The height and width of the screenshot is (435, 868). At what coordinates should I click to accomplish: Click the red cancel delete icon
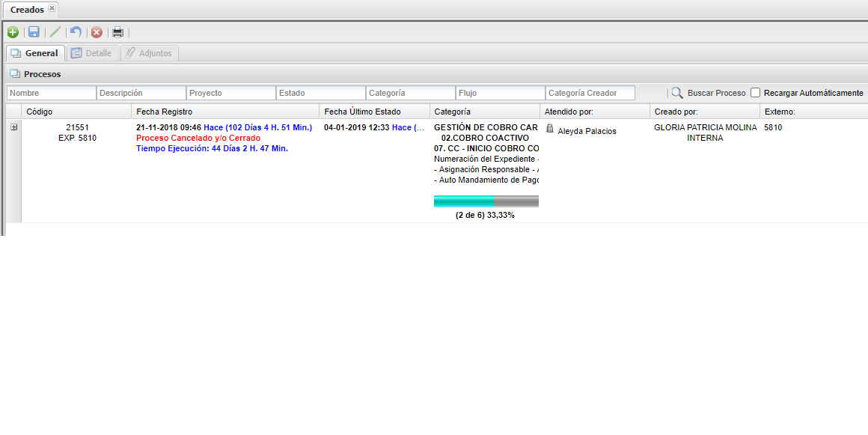97,32
